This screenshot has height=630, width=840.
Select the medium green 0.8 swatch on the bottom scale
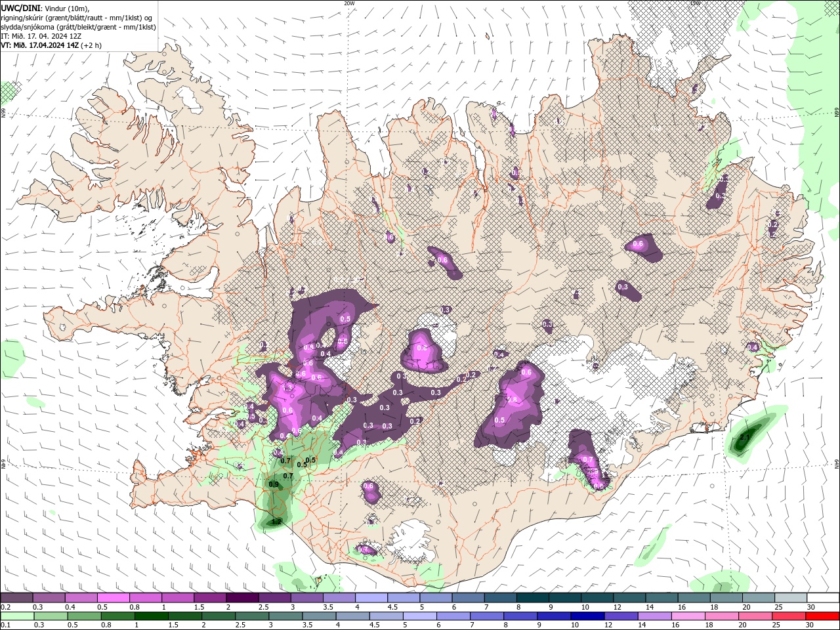118,616
